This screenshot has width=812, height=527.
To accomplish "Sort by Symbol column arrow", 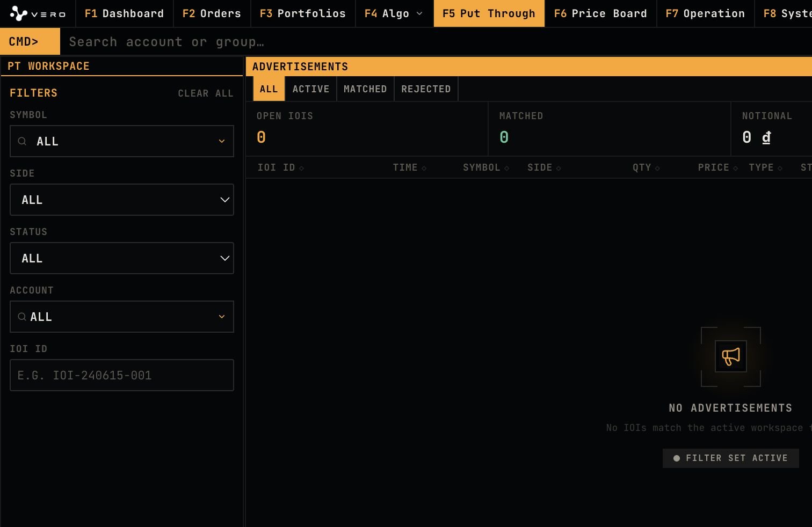I will pyautogui.click(x=506, y=168).
